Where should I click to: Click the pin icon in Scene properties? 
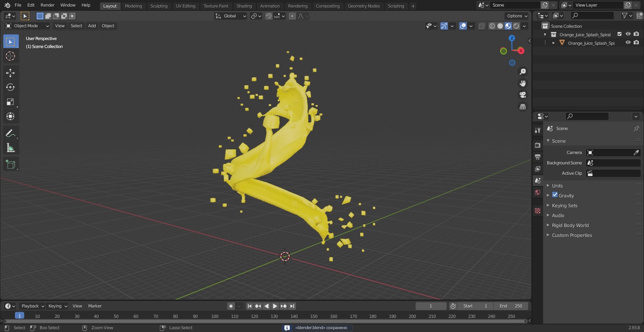636,129
